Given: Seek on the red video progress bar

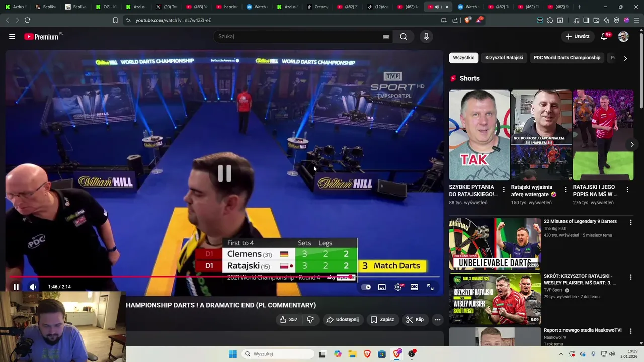Looking at the screenshot, I should point(224,277).
